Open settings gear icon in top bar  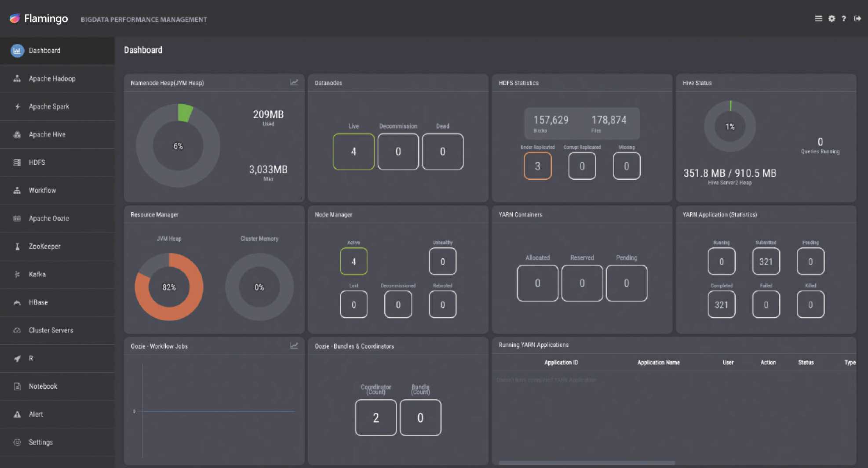(x=832, y=18)
